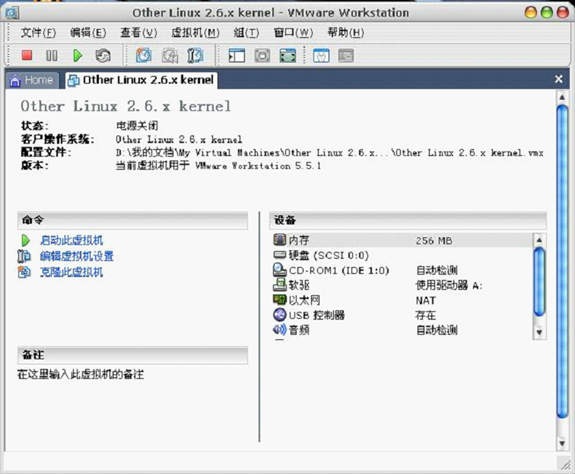Click the settings icon beside 编辑虚拟机设置
The height and width of the screenshot is (474, 575).
(24, 256)
